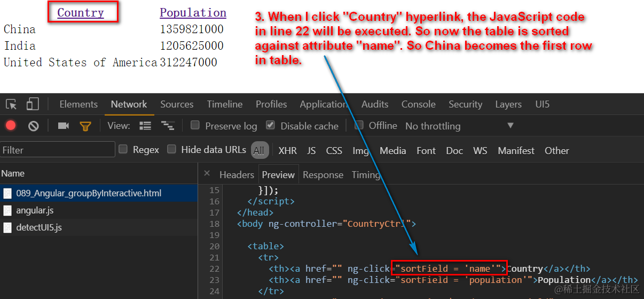Click file icon of detectUI5.js
The image size is (644, 299).
point(7,227)
